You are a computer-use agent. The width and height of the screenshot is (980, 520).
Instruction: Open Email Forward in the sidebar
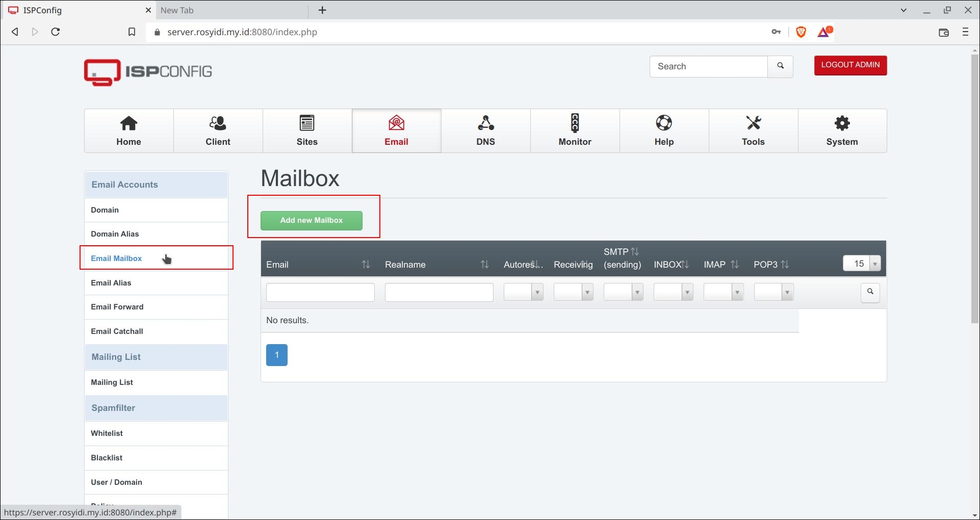pos(156,307)
